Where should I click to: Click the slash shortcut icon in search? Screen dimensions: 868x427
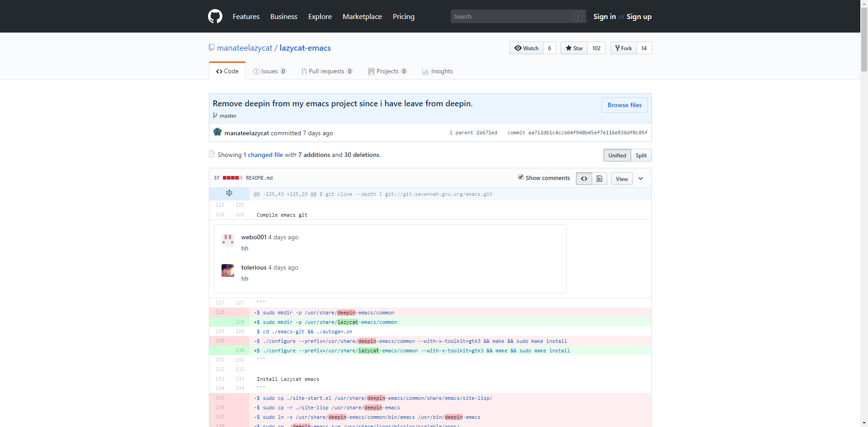(578, 16)
